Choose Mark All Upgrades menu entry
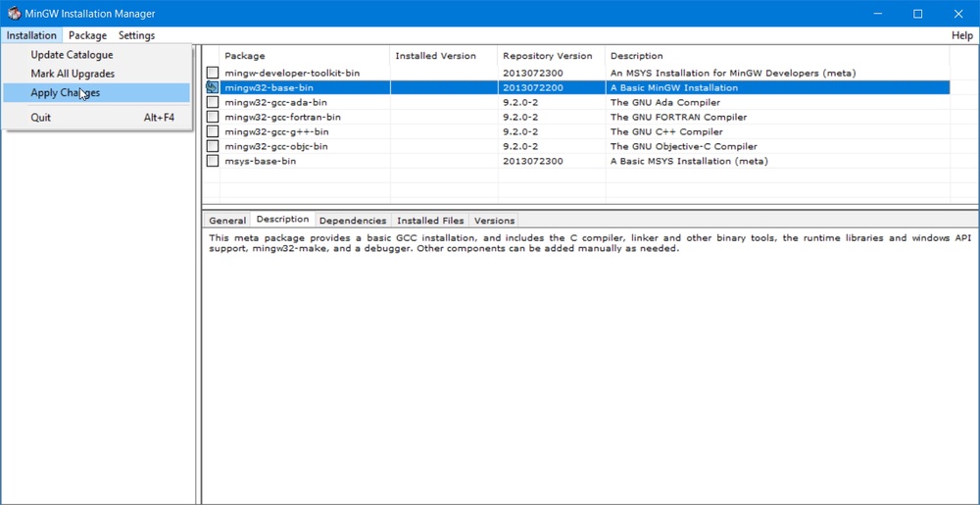Image resolution: width=980 pixels, height=505 pixels. (97, 74)
